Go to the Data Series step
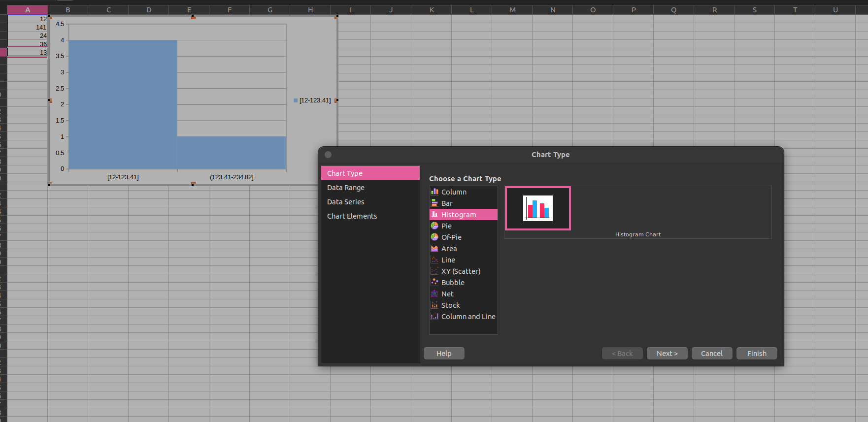Viewport: 868px width, 422px height. coord(370,202)
